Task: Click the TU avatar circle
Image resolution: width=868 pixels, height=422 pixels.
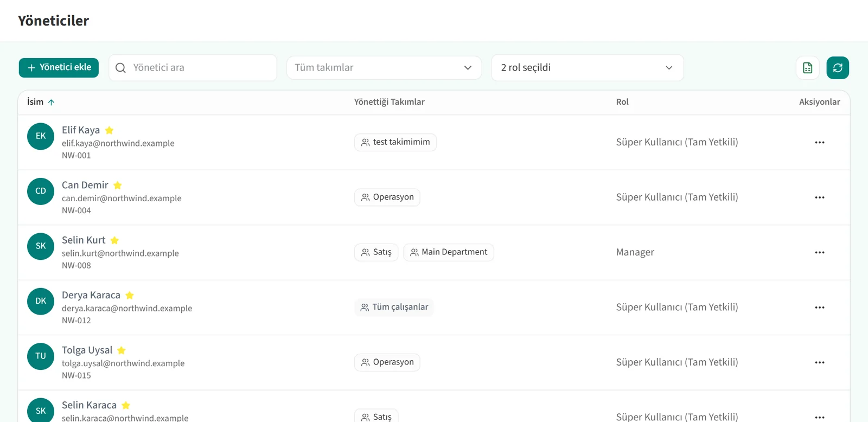Action: [x=41, y=356]
